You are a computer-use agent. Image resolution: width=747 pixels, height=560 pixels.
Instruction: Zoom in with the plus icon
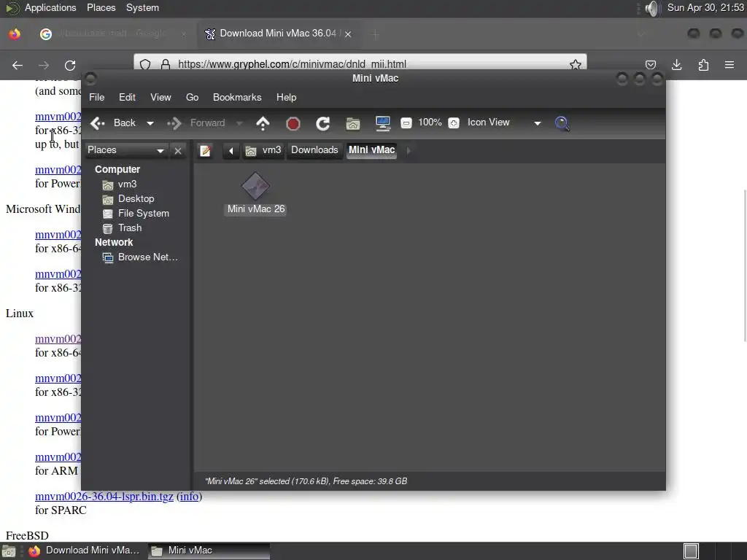pyautogui.click(x=454, y=123)
